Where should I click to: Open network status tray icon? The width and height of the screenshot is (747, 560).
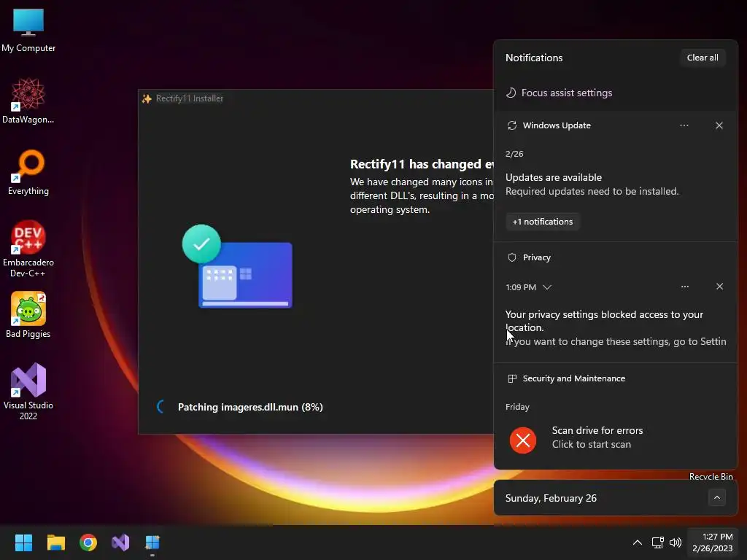[x=658, y=542]
